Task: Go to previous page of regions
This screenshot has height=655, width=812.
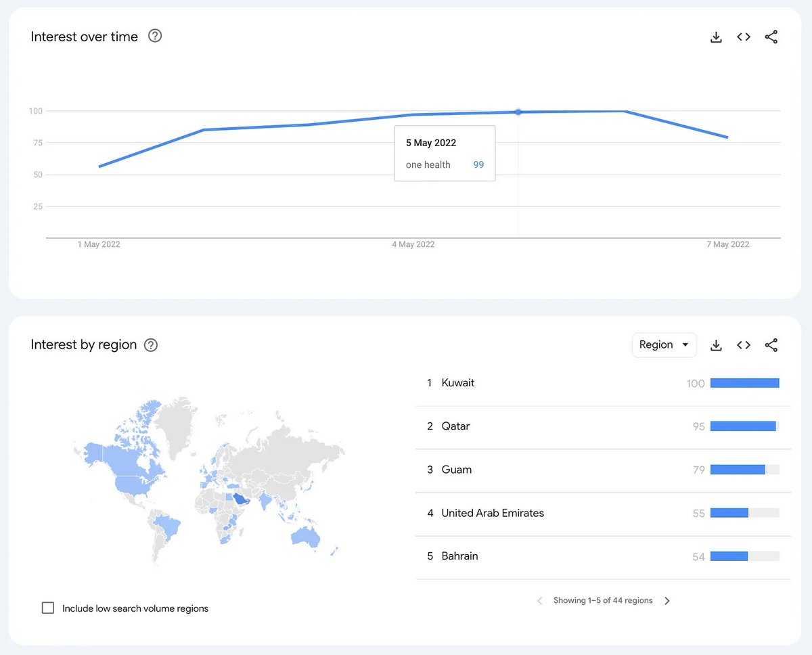Action: coord(539,601)
